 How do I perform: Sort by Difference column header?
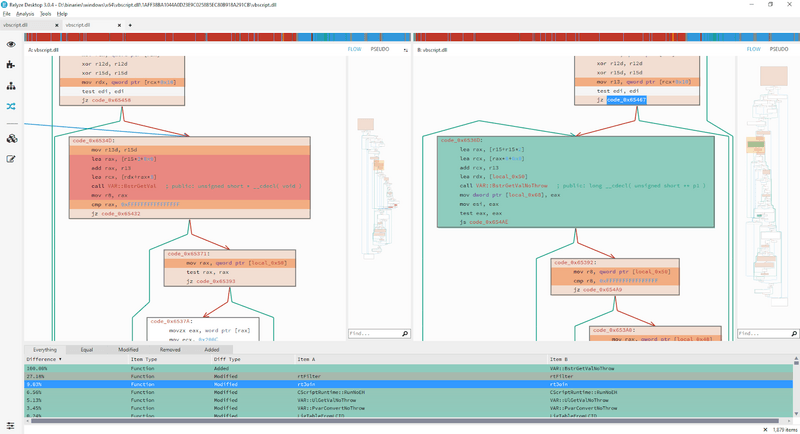click(43, 359)
